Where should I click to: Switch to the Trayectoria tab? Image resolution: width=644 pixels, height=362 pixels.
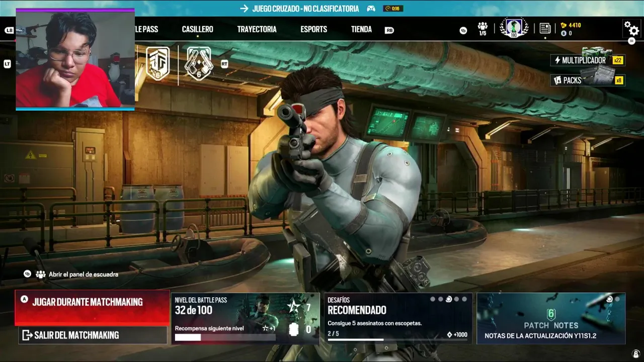click(x=257, y=29)
